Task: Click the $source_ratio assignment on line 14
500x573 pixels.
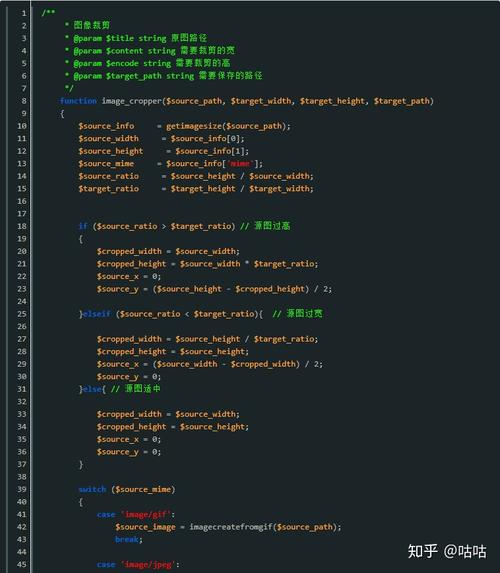Action: (x=196, y=177)
